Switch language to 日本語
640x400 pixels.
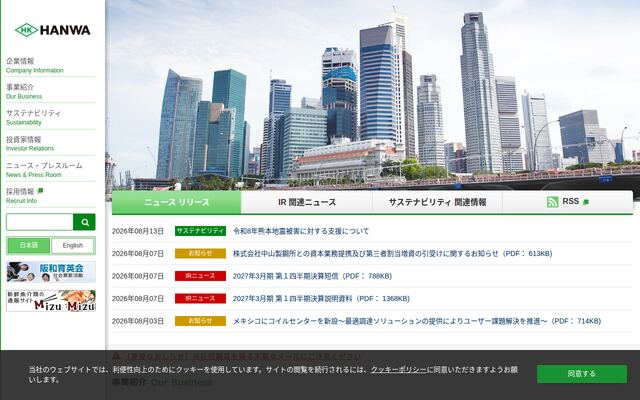click(29, 245)
